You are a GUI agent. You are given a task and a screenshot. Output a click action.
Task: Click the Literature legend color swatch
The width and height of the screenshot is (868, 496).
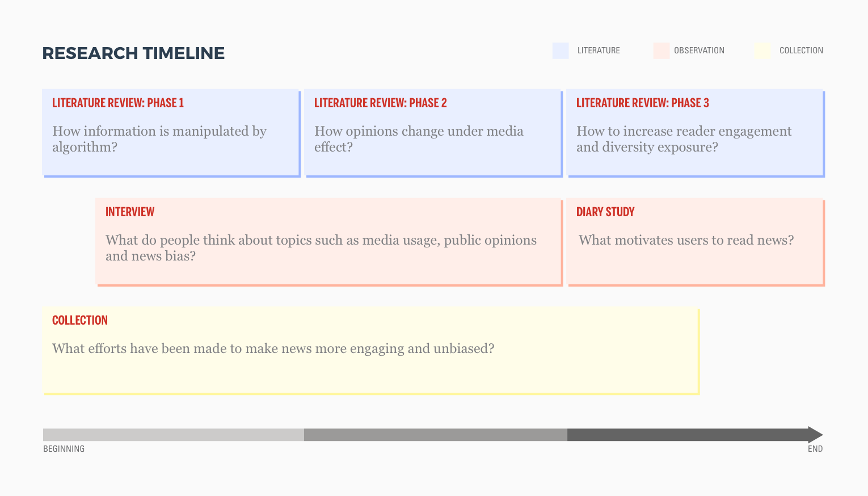[561, 51]
